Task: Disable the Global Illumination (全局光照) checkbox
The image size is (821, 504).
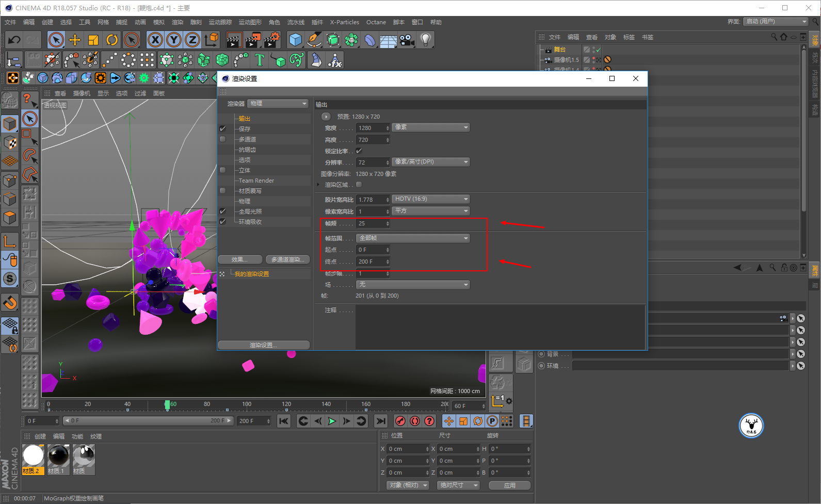Action: click(223, 212)
